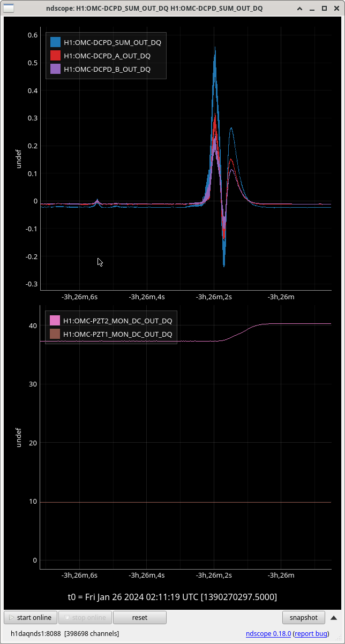345x644 pixels.
Task: Select the H1:OMC-DCPD_B_OUT_DQ legend label
Action: 107,69
